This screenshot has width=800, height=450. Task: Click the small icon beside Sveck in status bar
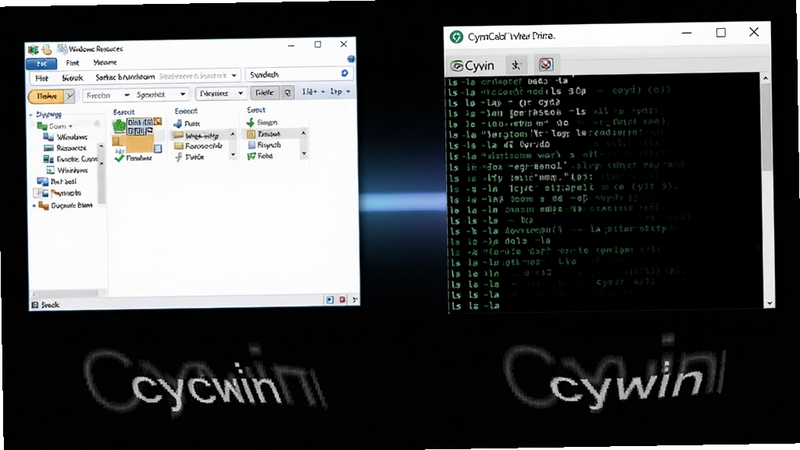(x=35, y=305)
